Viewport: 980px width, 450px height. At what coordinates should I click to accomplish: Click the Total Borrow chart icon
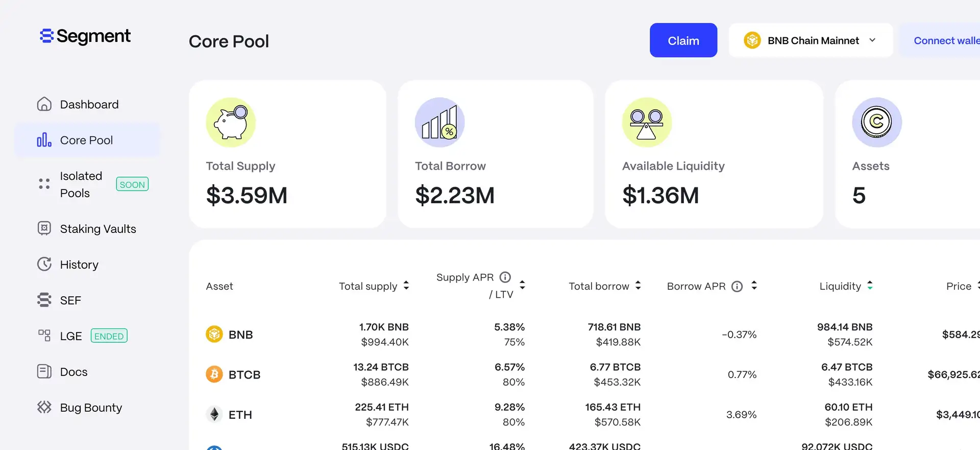pyautogui.click(x=439, y=123)
